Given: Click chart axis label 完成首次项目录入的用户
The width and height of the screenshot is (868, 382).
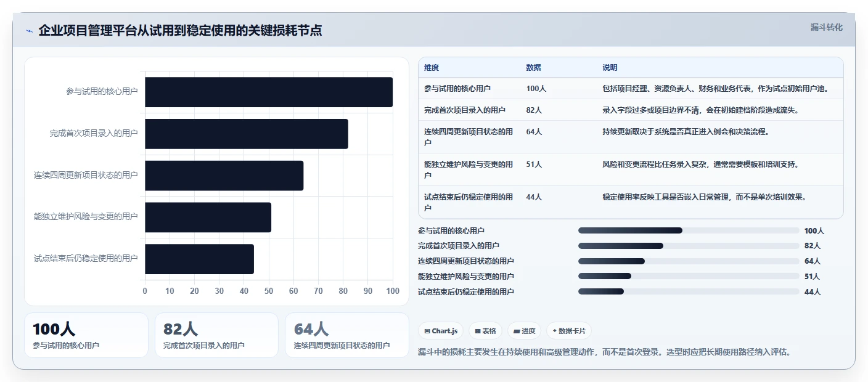Looking at the screenshot, I should click(94, 134).
